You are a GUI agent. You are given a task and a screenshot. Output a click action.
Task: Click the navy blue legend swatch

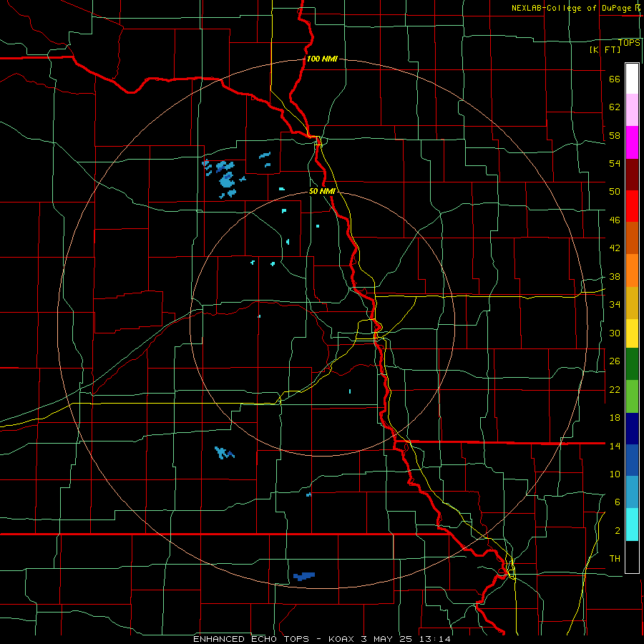(632, 429)
